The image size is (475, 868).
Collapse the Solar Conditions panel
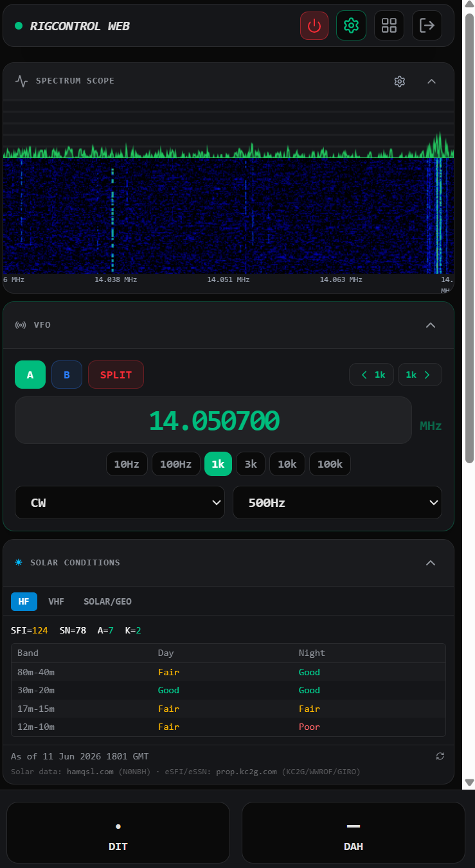tap(431, 562)
